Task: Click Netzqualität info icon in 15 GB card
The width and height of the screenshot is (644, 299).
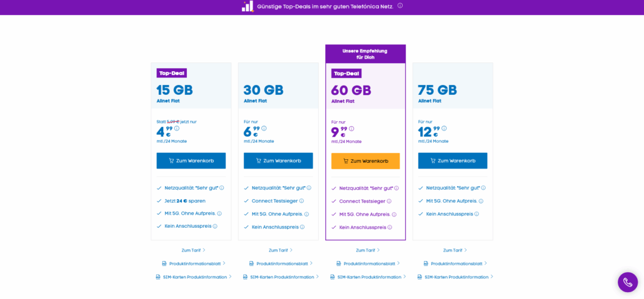Action: point(222,188)
